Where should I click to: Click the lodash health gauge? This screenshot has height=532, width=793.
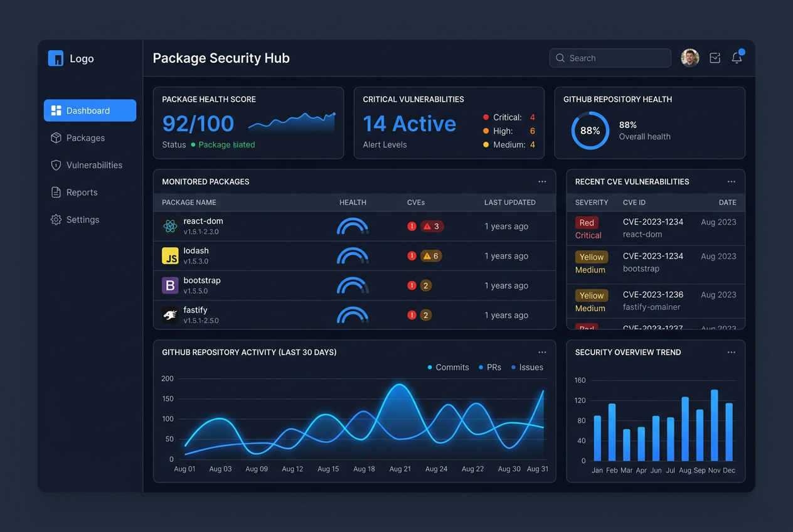pos(353,256)
